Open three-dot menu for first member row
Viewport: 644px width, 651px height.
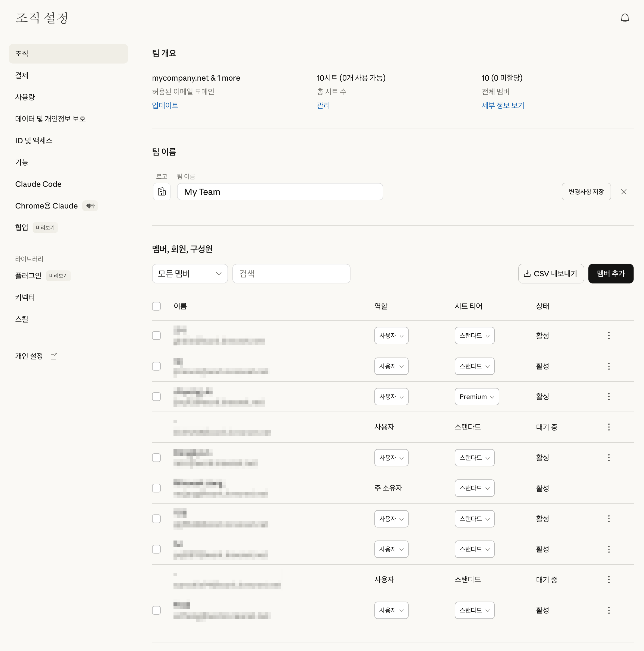tap(609, 336)
